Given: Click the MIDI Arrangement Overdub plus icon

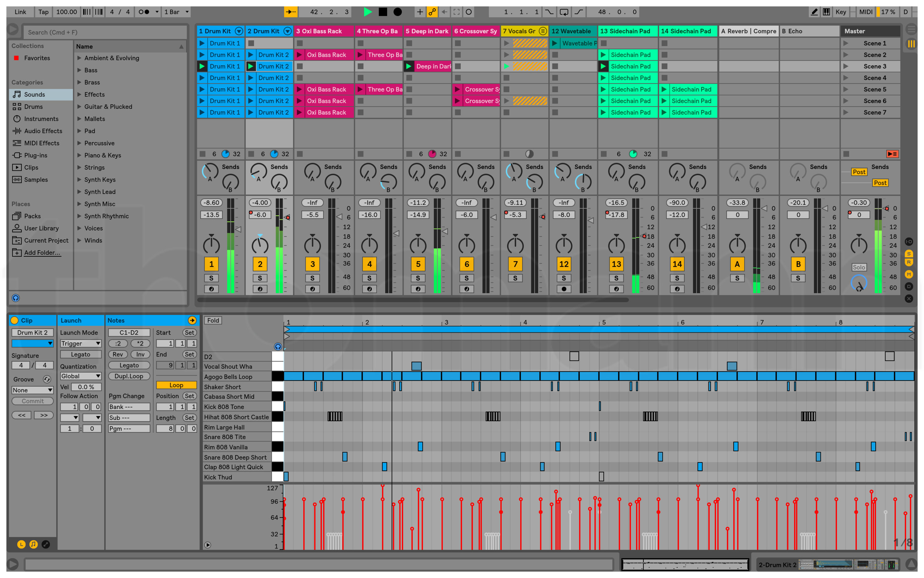Looking at the screenshot, I should (419, 12).
